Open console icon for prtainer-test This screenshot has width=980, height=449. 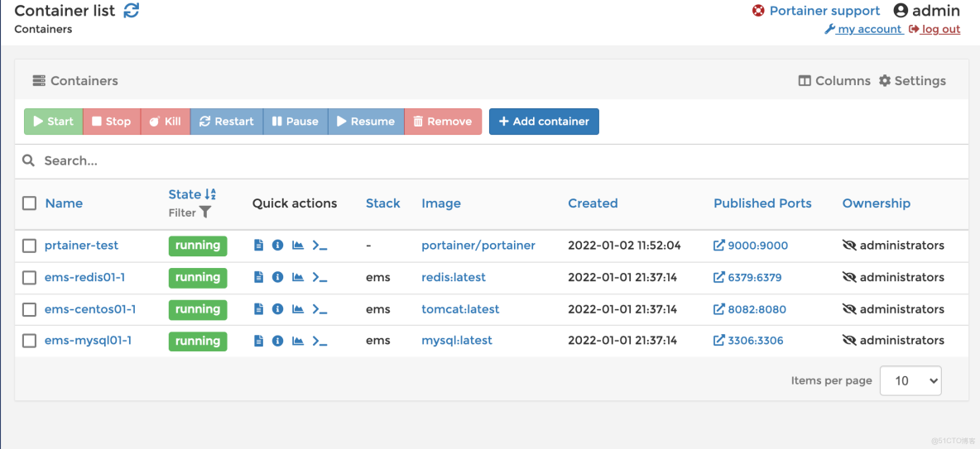(320, 246)
